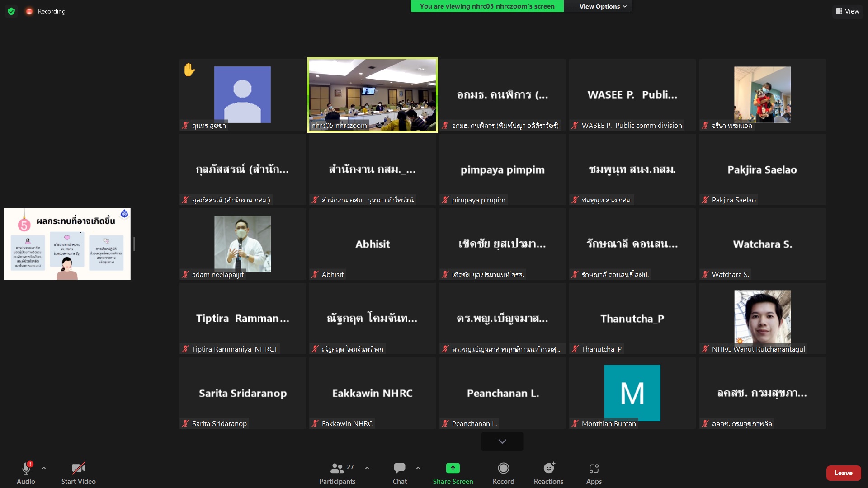Click the red Leave button
This screenshot has height=488, width=868.
click(x=843, y=473)
